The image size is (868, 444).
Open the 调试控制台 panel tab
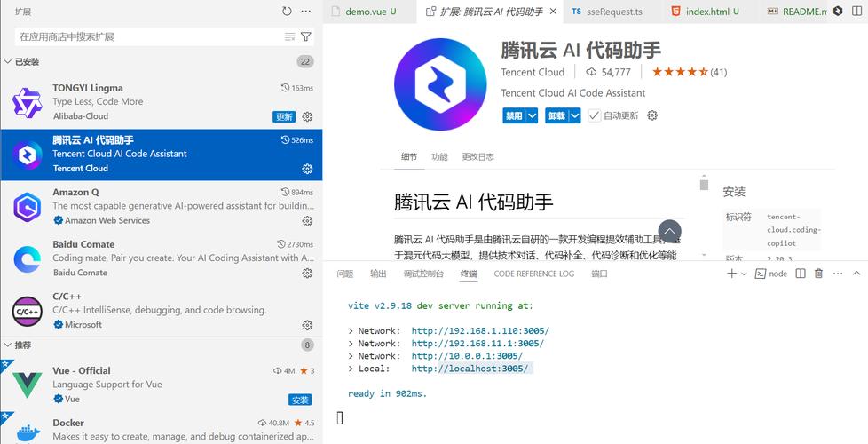423,274
